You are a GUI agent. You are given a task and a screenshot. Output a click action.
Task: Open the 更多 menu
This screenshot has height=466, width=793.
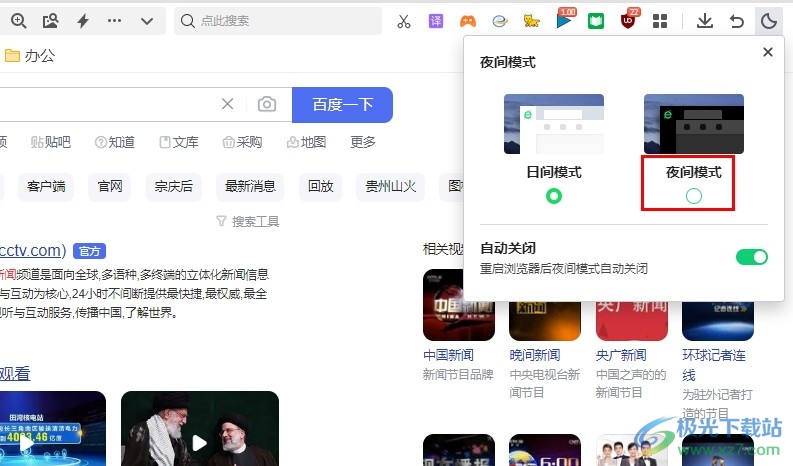point(363,142)
